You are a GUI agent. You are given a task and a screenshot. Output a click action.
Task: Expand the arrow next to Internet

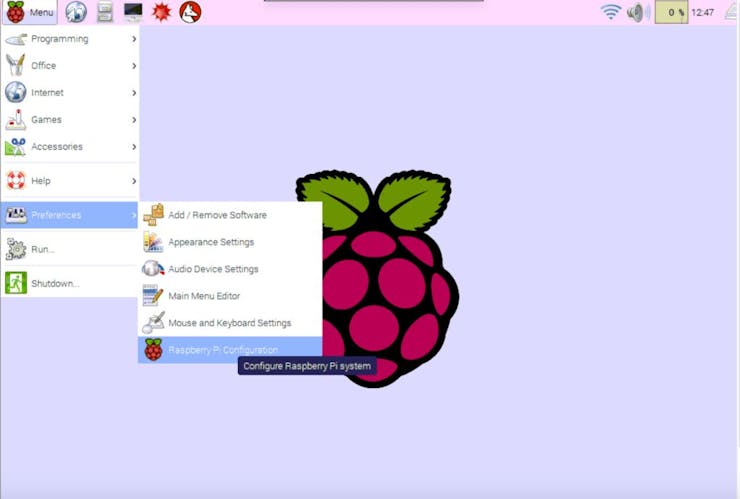(134, 93)
